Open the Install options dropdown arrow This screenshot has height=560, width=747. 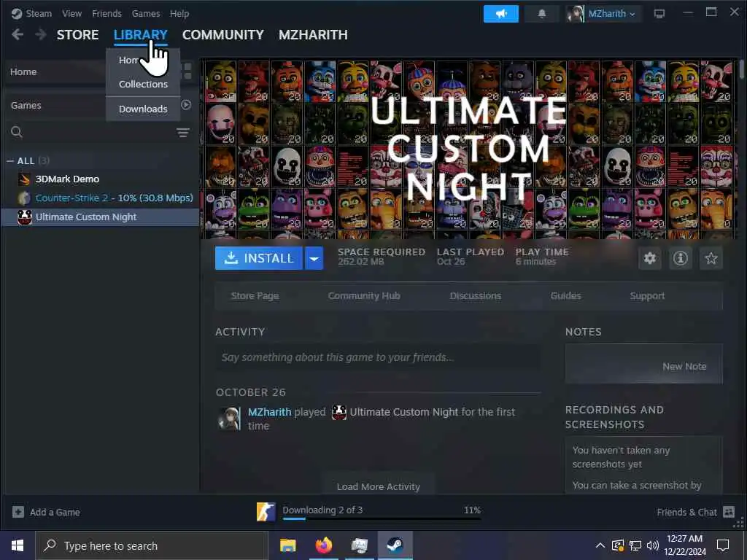click(x=314, y=258)
